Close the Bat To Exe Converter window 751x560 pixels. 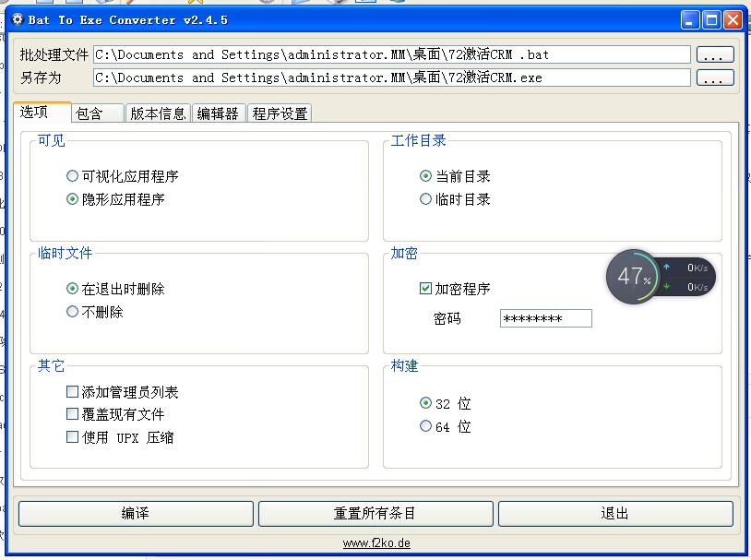733,20
